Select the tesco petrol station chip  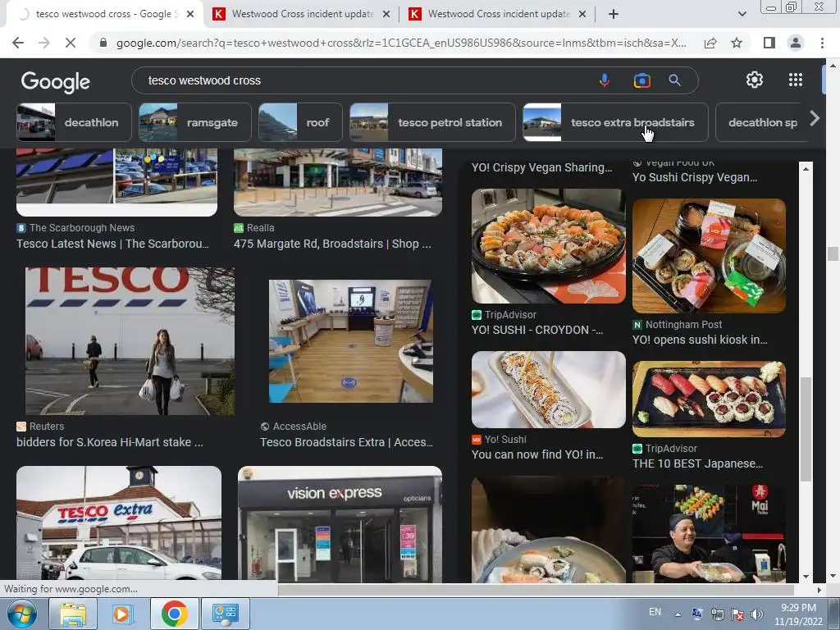point(432,122)
